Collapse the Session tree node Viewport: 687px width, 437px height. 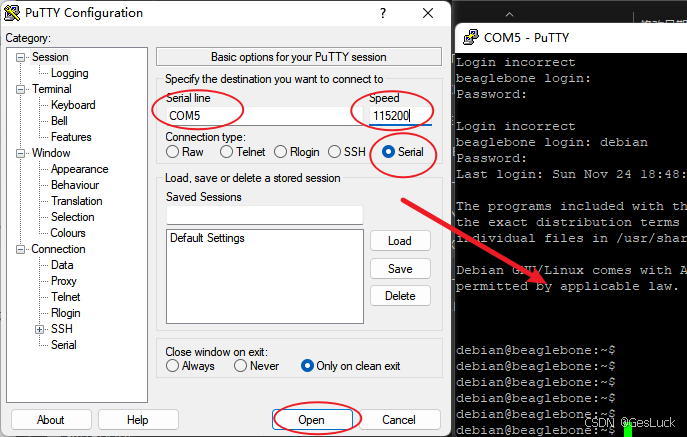20,57
